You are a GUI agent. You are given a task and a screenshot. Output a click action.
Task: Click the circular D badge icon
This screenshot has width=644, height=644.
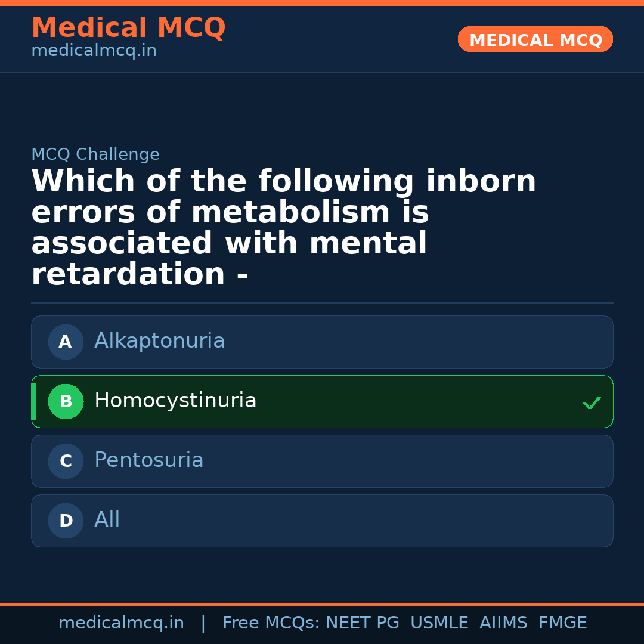(x=66, y=521)
